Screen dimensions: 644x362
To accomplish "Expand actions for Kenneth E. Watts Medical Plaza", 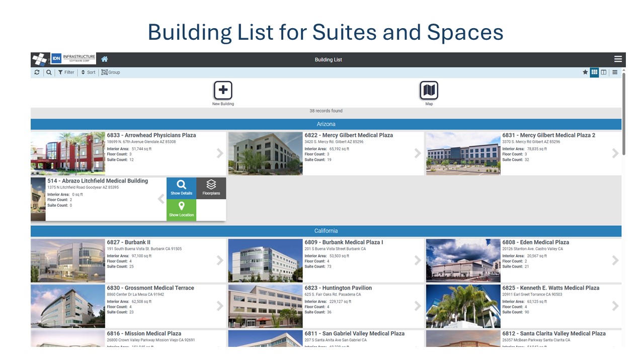I will pyautogui.click(x=615, y=306).
